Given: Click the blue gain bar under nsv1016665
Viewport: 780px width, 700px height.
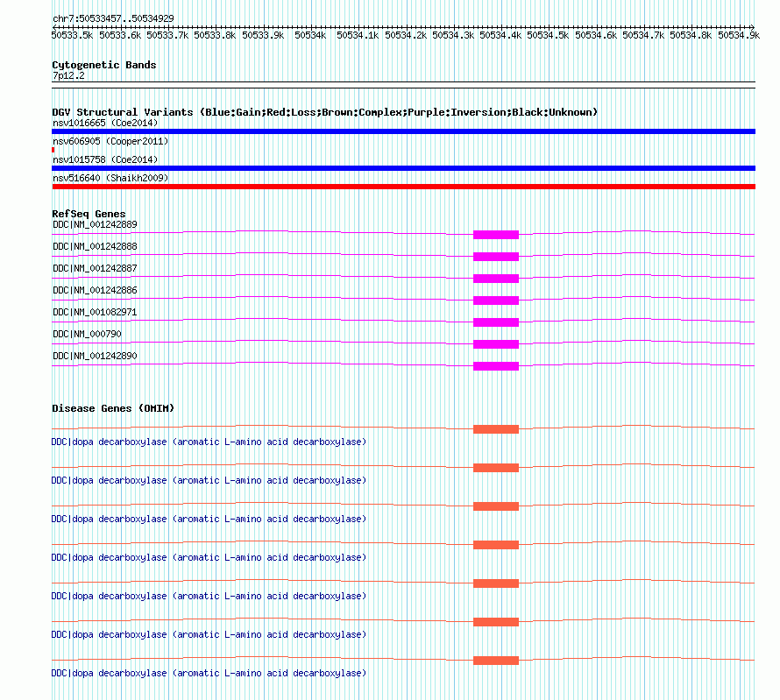Looking at the screenshot, I should click(403, 131).
